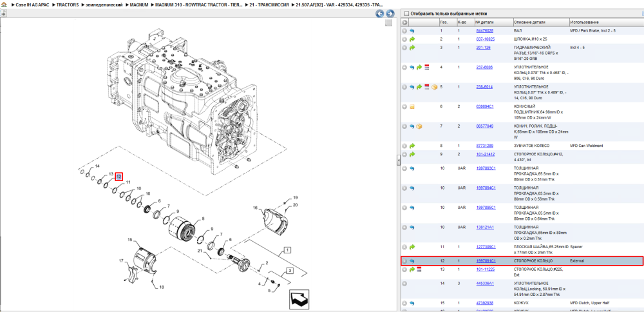Image resolution: width=644 pixels, height=312 pixels.
Task: Open the 'MAGNUM' breadcrumb level
Action: [x=139, y=5]
